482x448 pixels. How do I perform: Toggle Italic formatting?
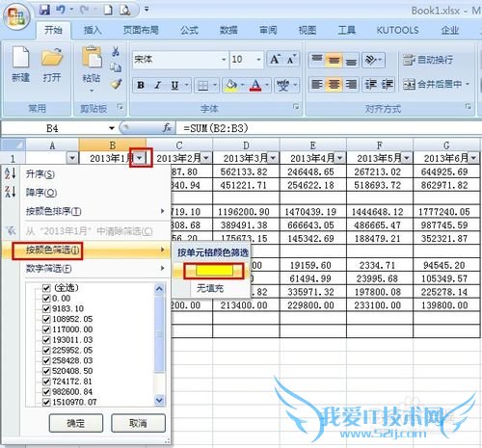point(157,85)
